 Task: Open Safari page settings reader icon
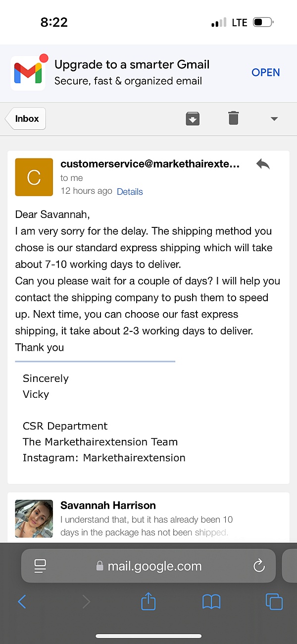(x=40, y=566)
